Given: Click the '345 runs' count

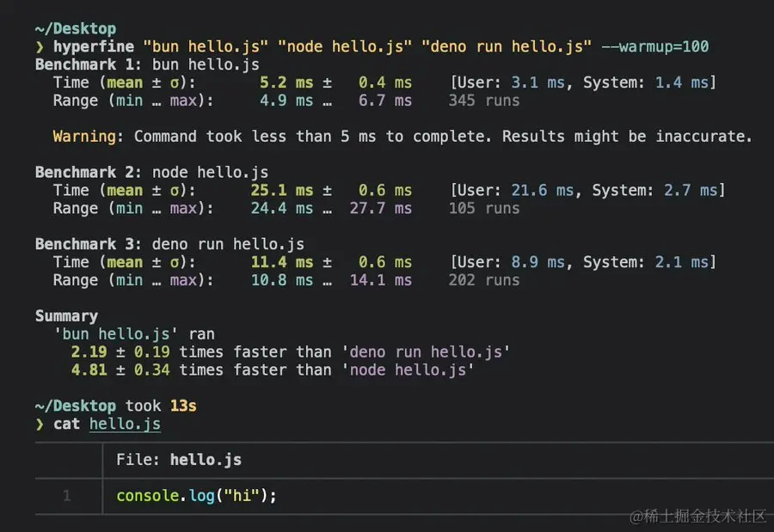Looking at the screenshot, I should (483, 101).
